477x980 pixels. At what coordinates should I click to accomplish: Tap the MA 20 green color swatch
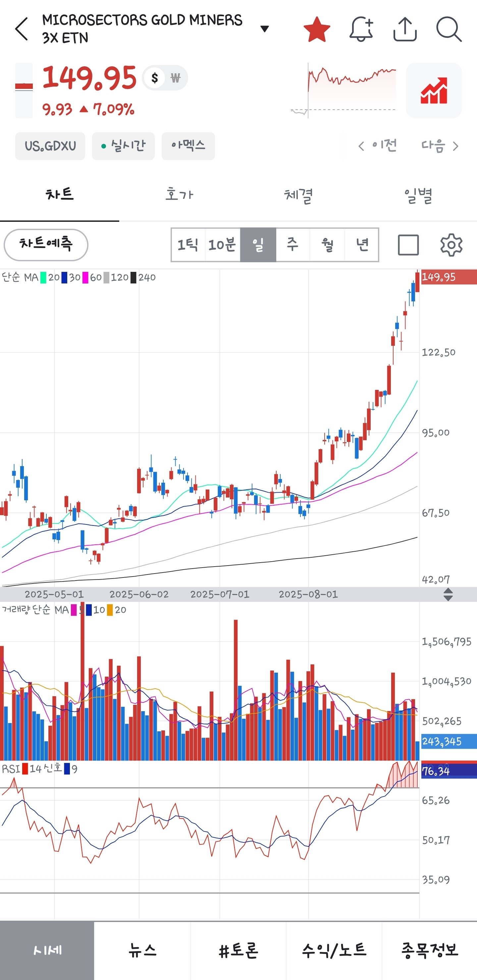pos(43,277)
